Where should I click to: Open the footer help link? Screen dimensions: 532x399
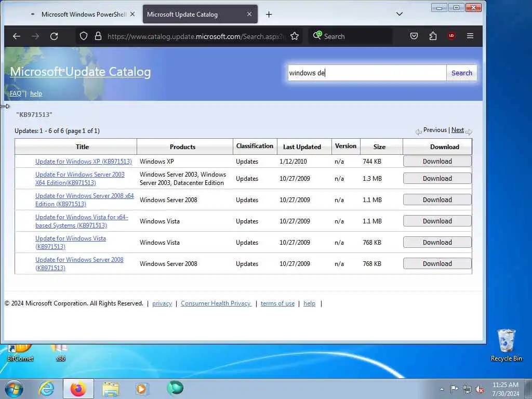point(309,303)
